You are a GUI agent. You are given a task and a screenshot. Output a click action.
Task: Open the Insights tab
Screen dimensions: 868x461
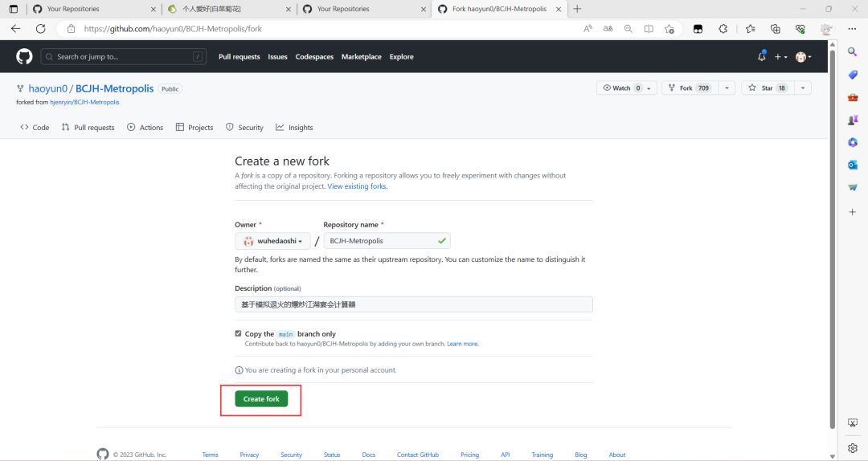pyautogui.click(x=294, y=127)
